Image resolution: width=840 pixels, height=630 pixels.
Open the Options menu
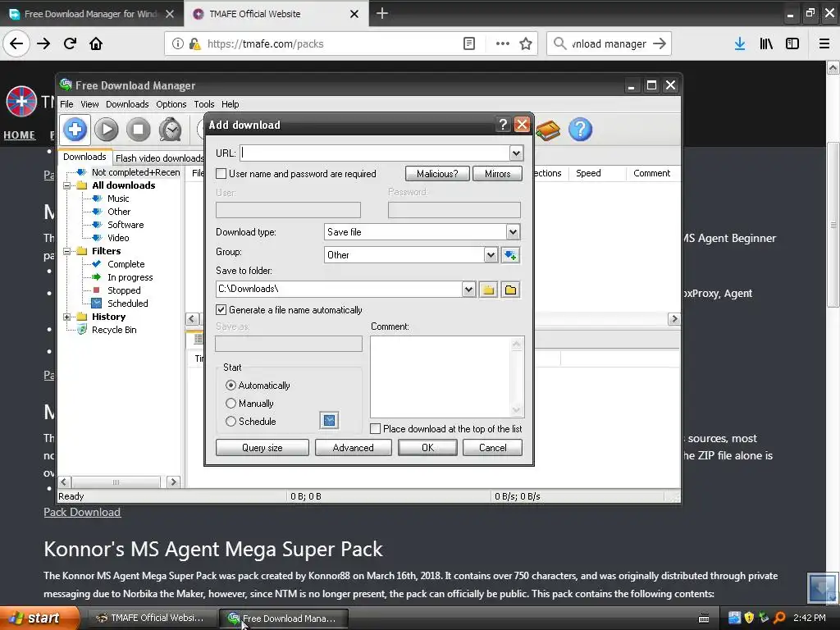[171, 104]
